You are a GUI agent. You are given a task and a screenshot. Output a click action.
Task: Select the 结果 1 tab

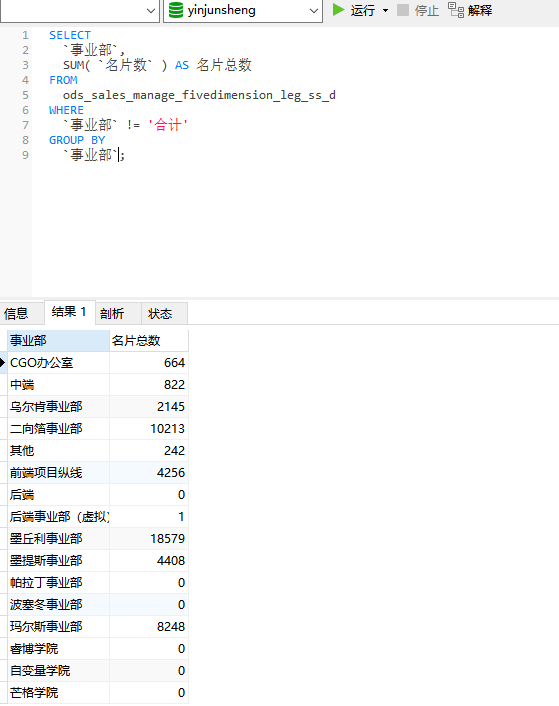(69, 312)
